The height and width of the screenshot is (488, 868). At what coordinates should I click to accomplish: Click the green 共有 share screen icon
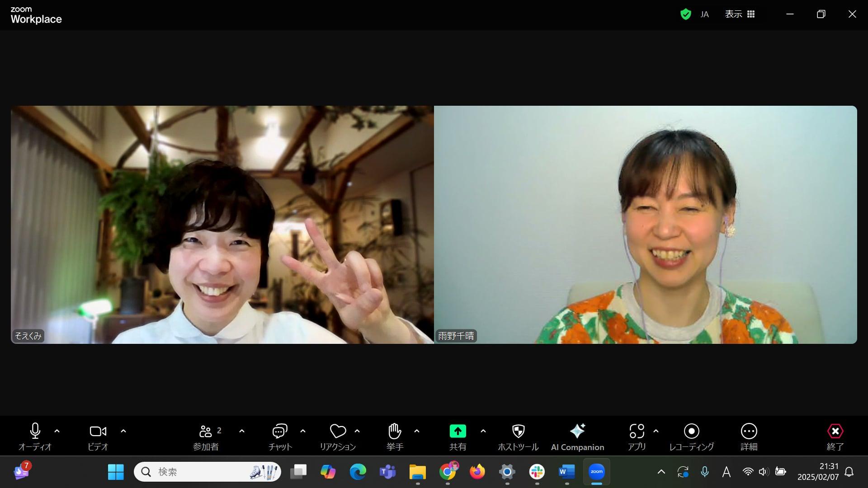click(x=458, y=432)
